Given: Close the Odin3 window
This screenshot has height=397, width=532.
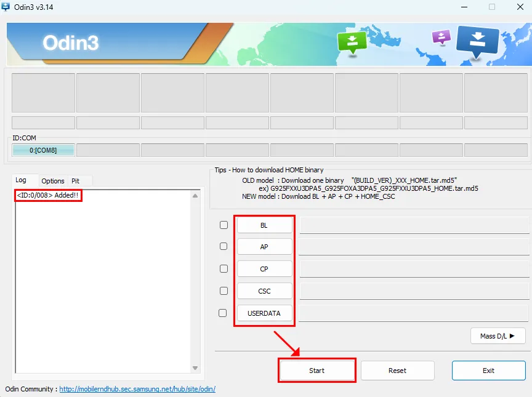Looking at the screenshot, I should tap(520, 7).
